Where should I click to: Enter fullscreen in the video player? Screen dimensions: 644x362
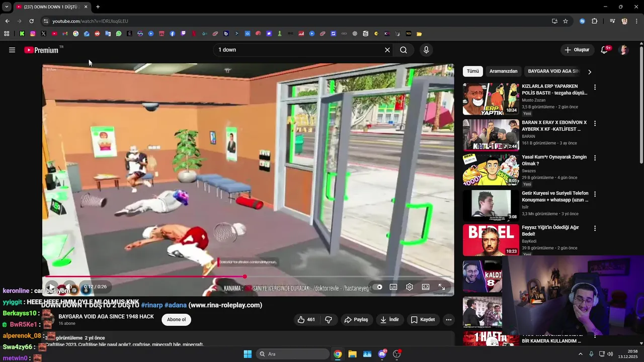[x=442, y=287]
